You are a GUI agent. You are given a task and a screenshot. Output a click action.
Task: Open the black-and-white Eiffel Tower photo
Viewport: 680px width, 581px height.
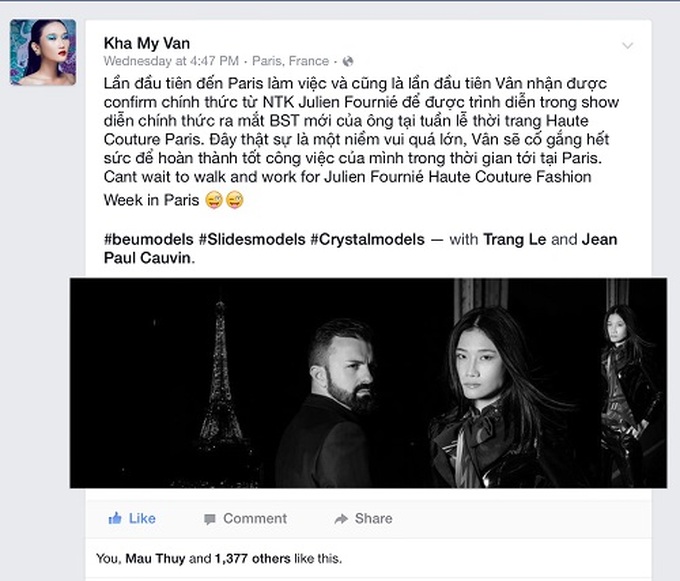(368, 383)
